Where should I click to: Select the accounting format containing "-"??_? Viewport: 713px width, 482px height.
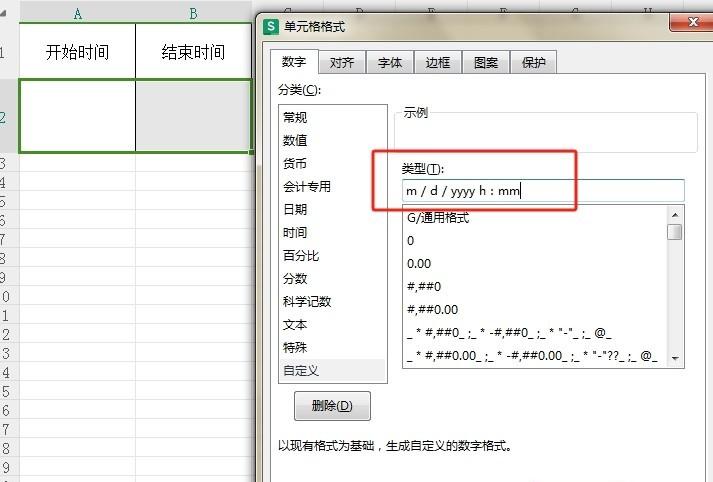coord(535,356)
